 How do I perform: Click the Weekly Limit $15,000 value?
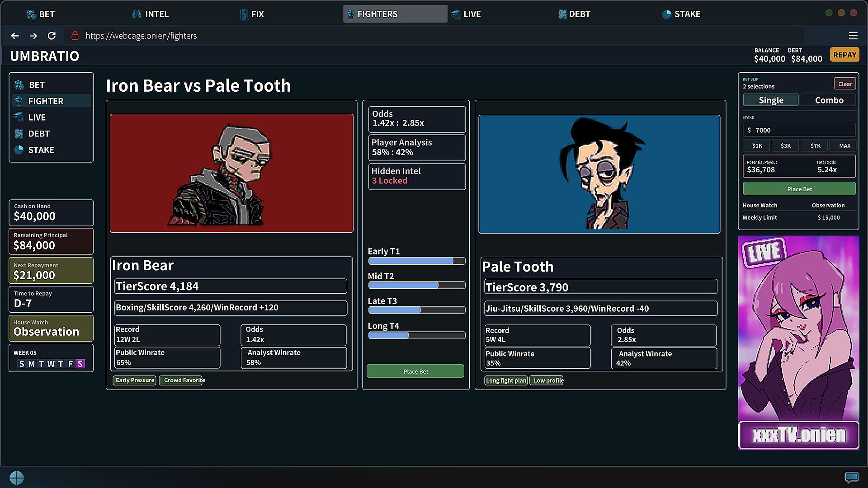coord(828,218)
